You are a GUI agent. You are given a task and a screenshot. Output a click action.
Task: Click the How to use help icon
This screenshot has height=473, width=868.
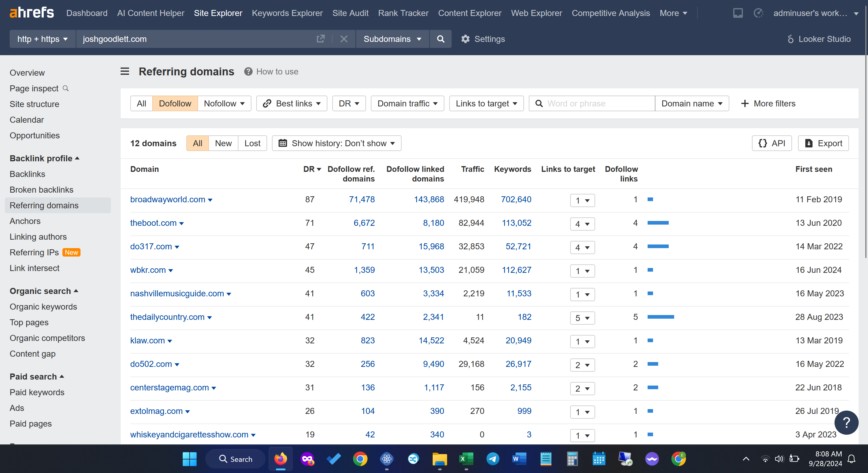click(x=248, y=71)
